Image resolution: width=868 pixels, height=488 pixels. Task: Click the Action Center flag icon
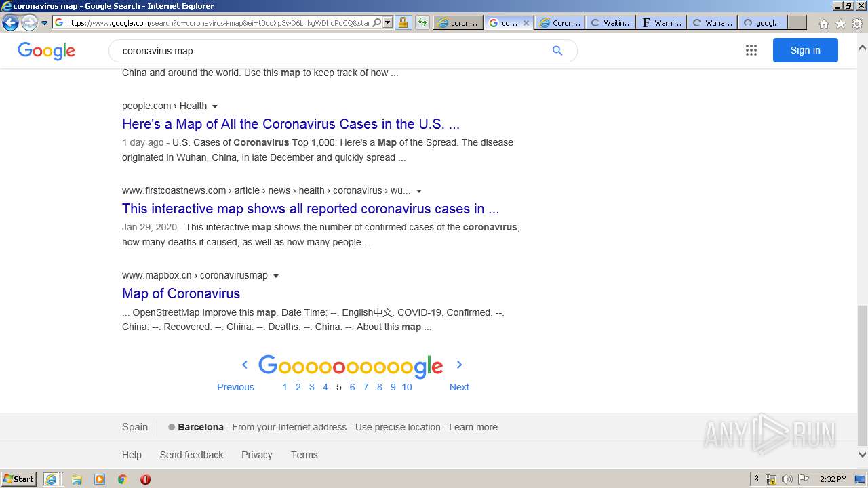tap(804, 479)
